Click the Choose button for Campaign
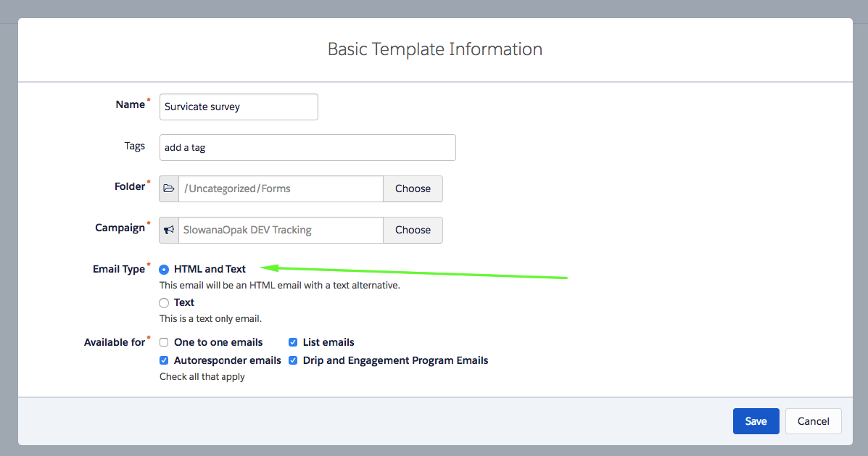 (413, 230)
